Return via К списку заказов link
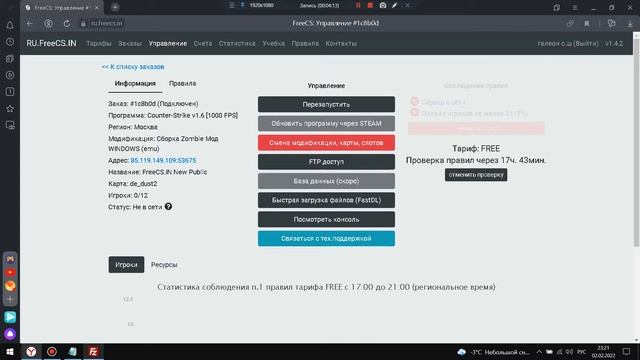 (133, 67)
